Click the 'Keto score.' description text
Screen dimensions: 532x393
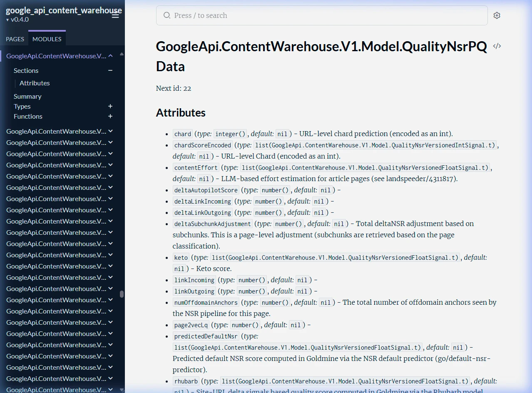pyautogui.click(x=214, y=269)
